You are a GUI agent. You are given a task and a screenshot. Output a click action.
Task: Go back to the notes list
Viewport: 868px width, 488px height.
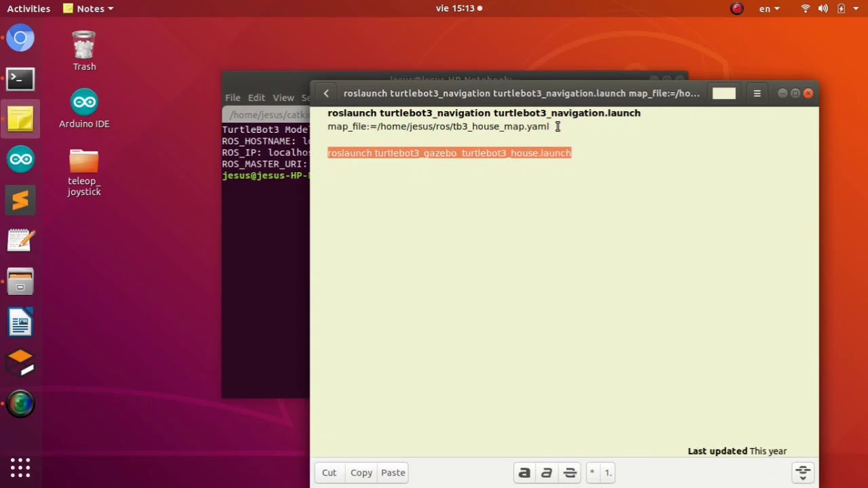(326, 94)
